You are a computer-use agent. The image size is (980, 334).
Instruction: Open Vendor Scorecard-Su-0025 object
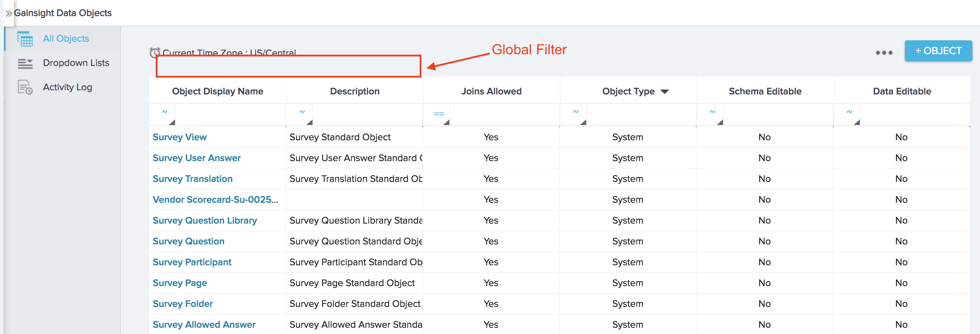(x=215, y=200)
